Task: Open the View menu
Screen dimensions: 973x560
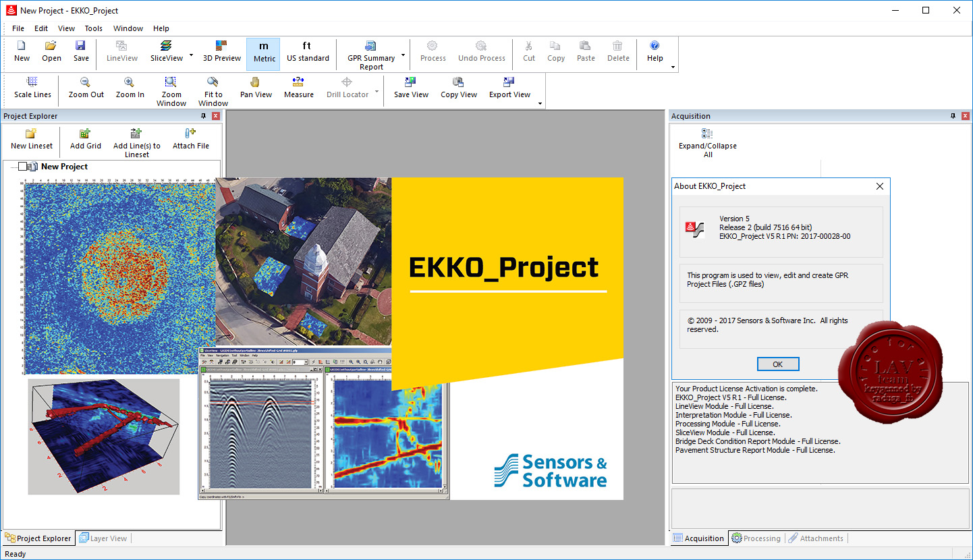Action: [67, 28]
